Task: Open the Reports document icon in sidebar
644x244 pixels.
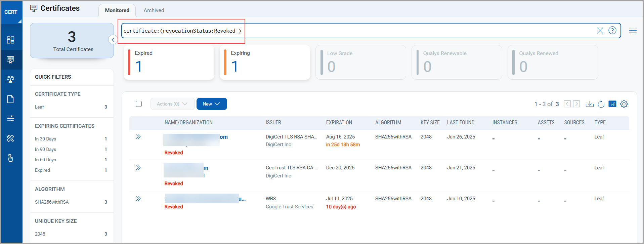Action: pyautogui.click(x=11, y=99)
